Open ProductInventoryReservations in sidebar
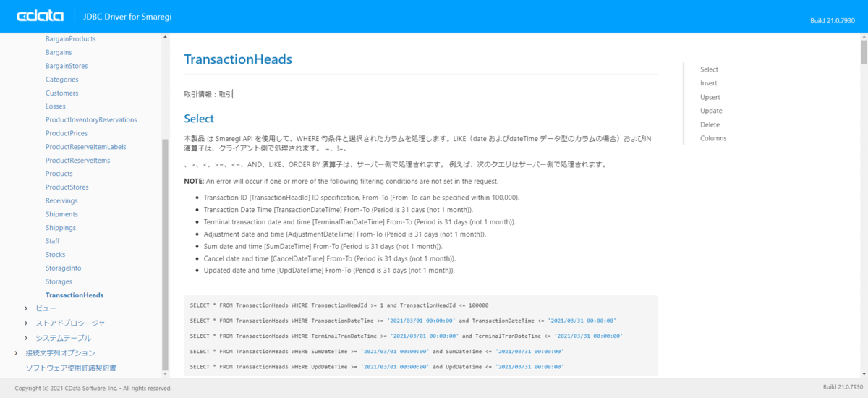This screenshot has height=398, width=868. (x=91, y=120)
